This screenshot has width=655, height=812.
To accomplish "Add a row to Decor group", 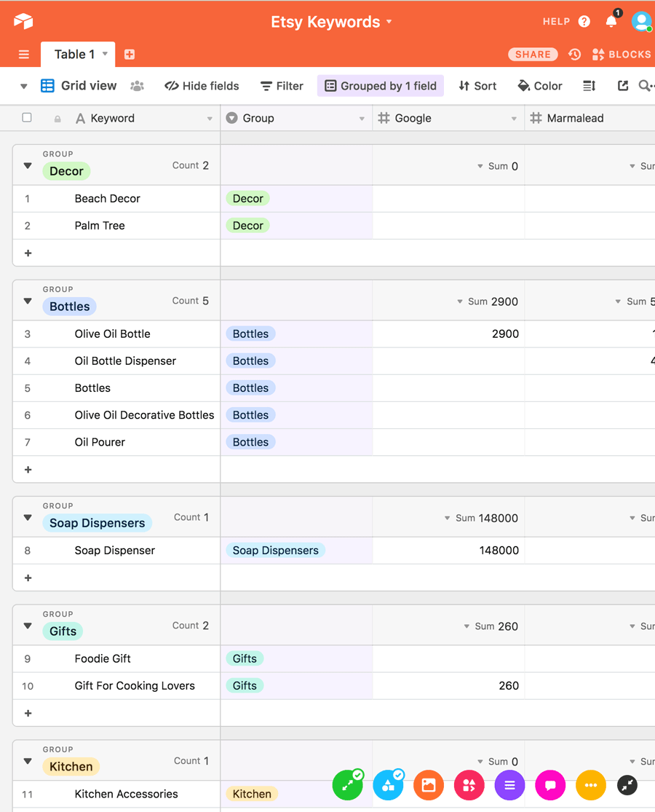I will click(28, 253).
